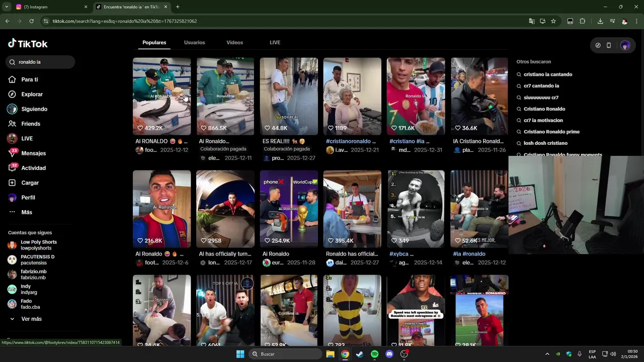The height and width of the screenshot is (362, 644).
Task: Open Chrome three-dot menu
Action: [636, 21]
